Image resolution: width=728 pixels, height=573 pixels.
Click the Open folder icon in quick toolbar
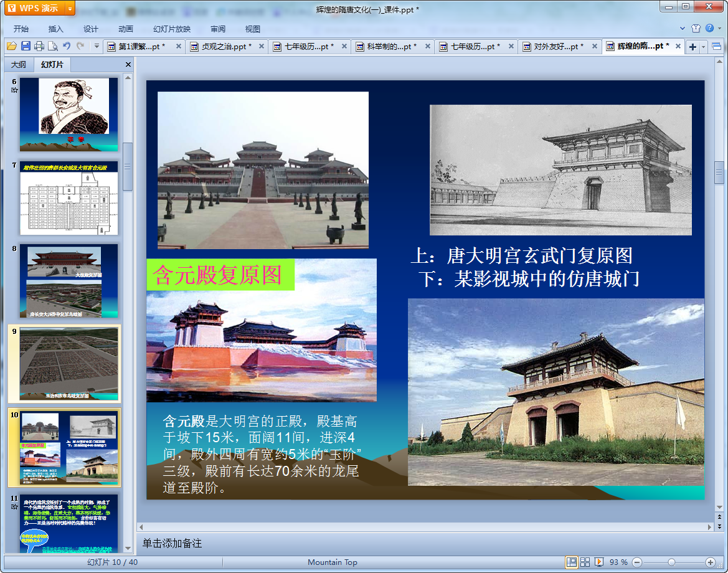pos(11,46)
